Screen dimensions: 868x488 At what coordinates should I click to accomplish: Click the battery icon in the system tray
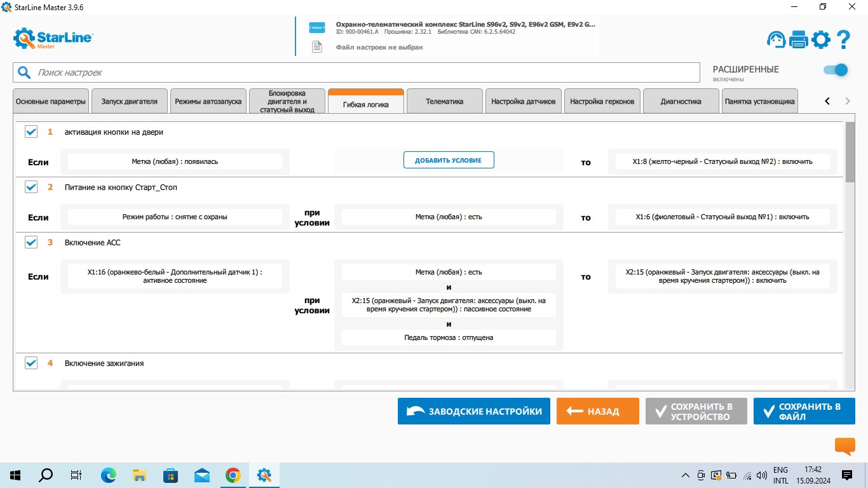[x=731, y=475]
